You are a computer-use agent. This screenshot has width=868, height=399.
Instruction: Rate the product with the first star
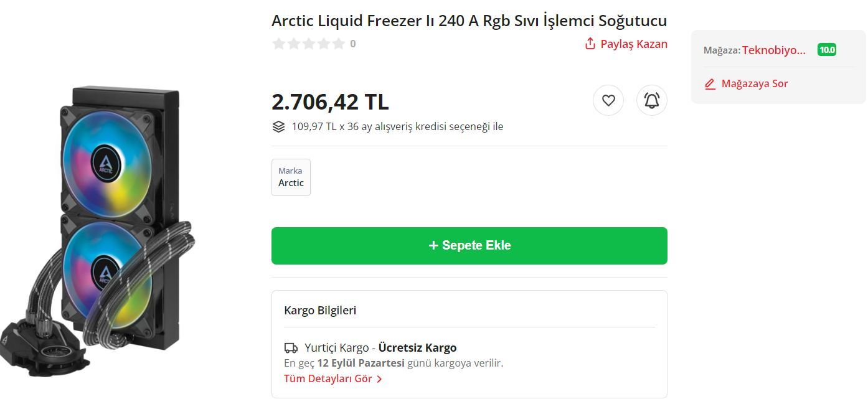tap(279, 44)
